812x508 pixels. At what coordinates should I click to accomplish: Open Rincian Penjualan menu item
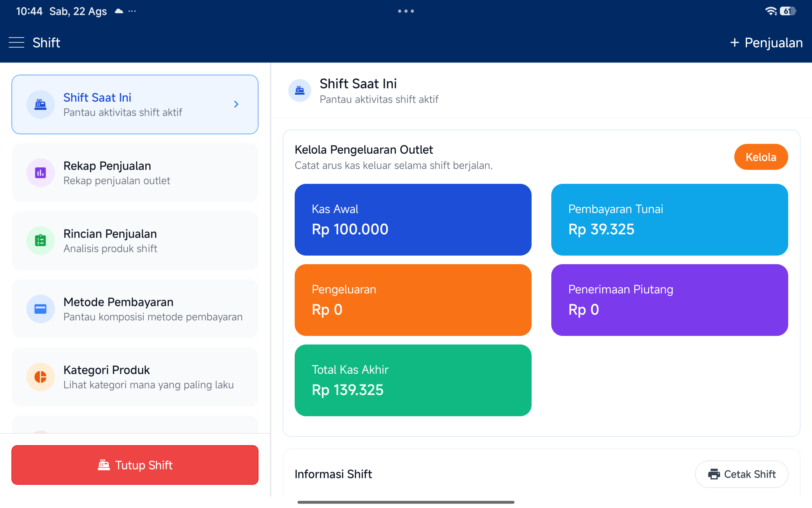pos(135,241)
